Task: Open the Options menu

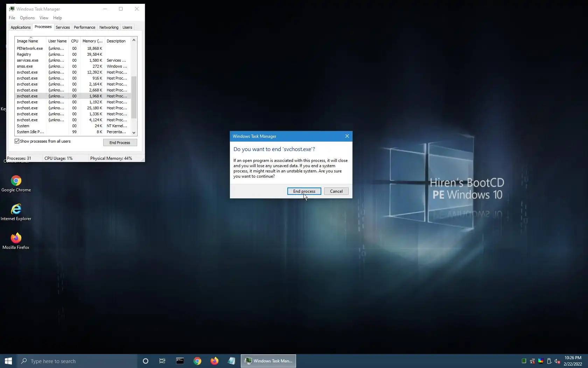Action: pos(27,18)
